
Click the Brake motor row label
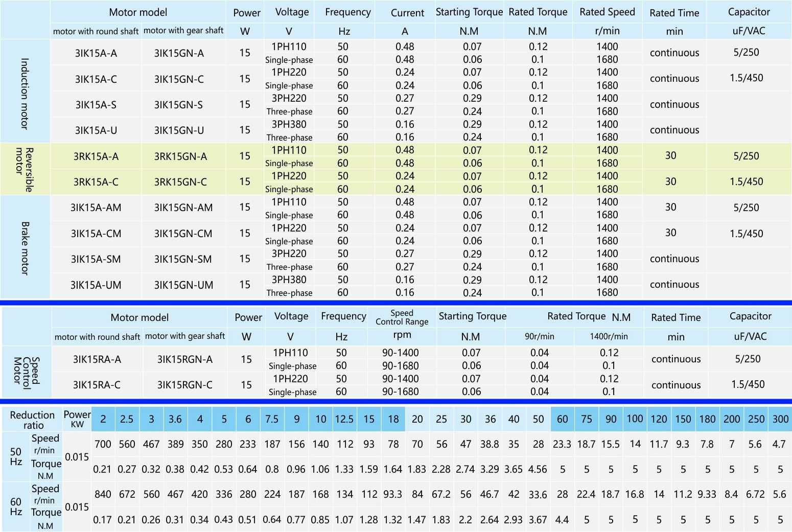pos(25,248)
